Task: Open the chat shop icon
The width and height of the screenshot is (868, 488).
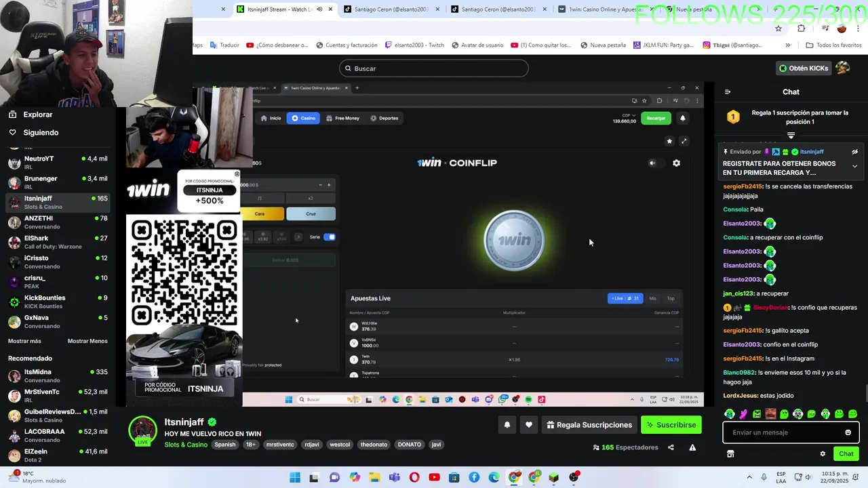Action: 730,454
